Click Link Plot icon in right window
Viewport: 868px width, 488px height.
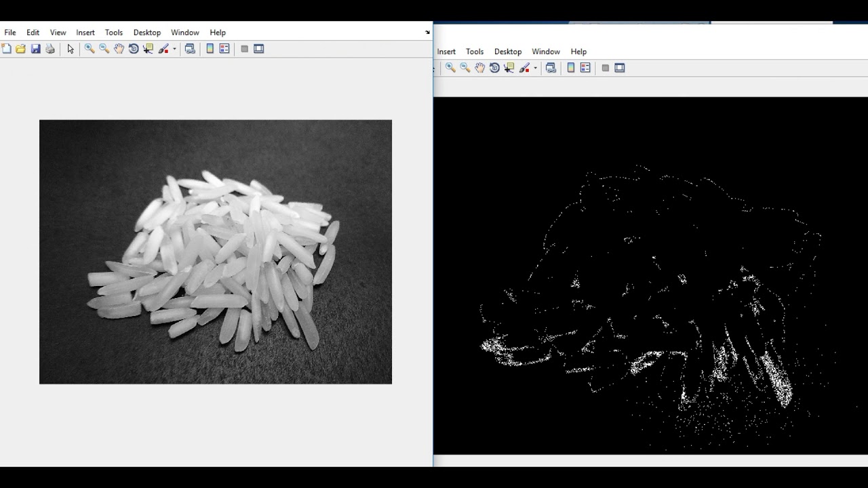click(551, 68)
